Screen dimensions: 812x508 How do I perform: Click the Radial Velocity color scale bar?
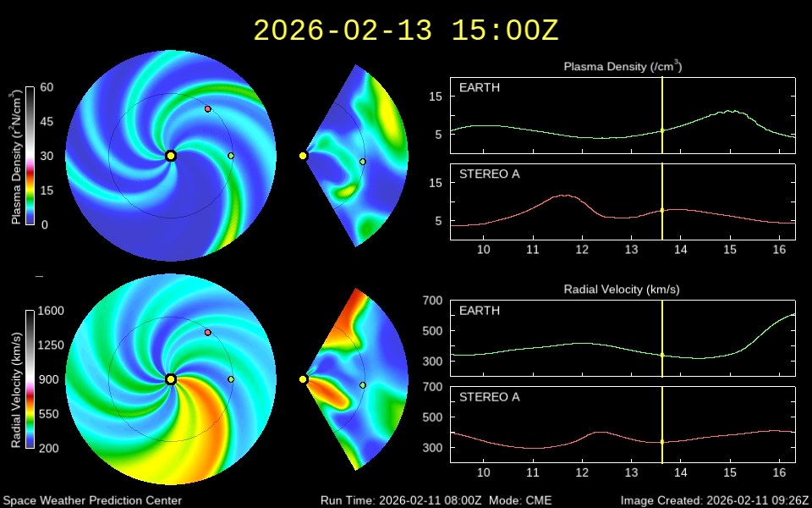[30, 379]
